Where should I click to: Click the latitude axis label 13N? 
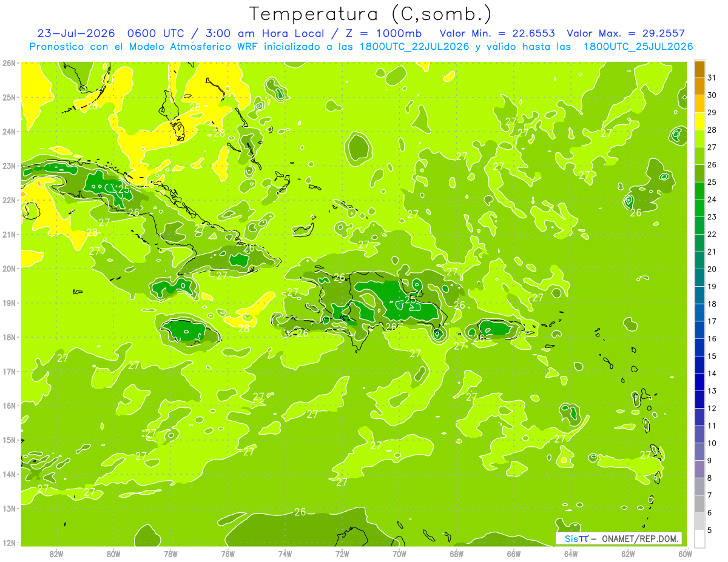click(x=9, y=508)
